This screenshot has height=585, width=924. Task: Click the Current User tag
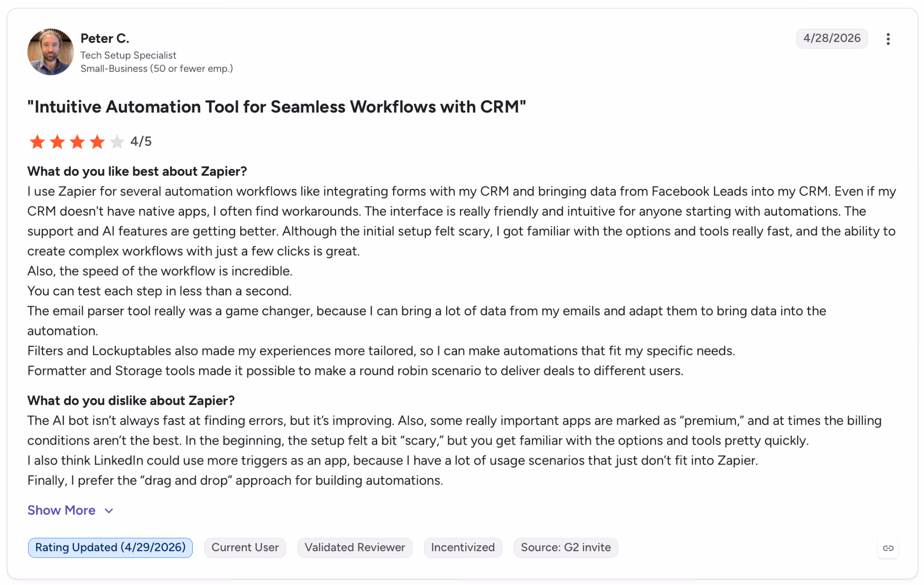click(x=245, y=548)
